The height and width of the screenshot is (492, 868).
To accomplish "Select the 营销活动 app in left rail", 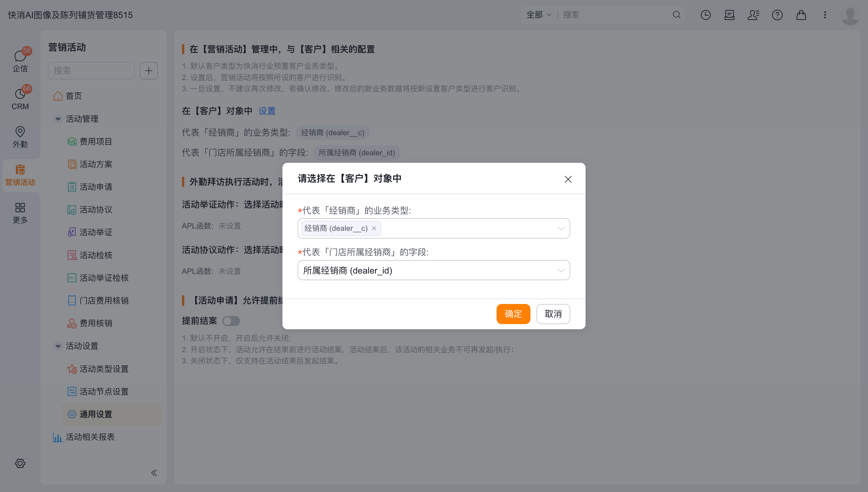I will 20,175.
